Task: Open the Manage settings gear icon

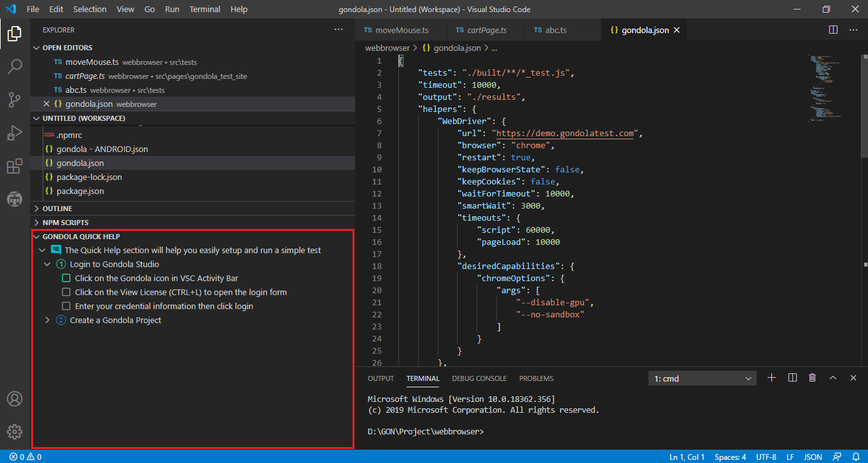Action: (x=15, y=431)
